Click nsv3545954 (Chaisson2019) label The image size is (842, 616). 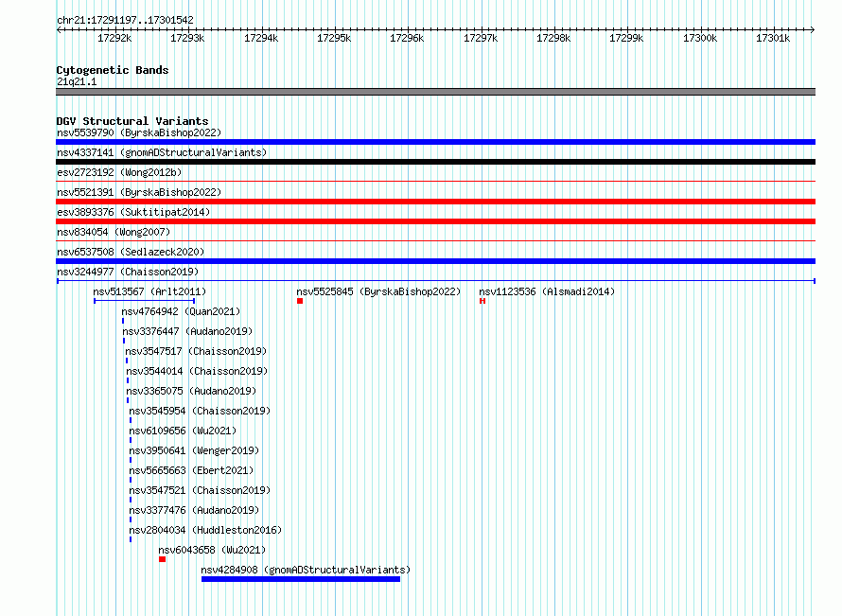(x=200, y=411)
